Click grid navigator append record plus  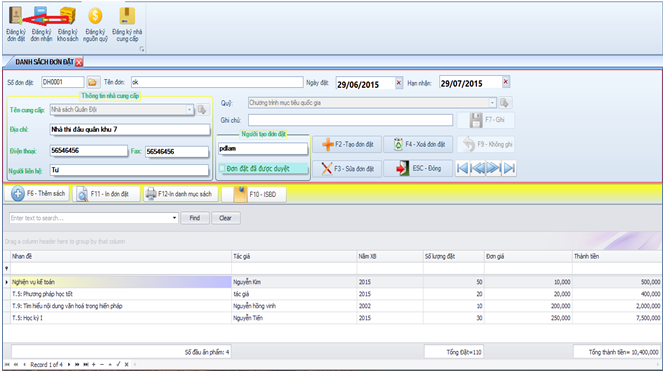93,364
